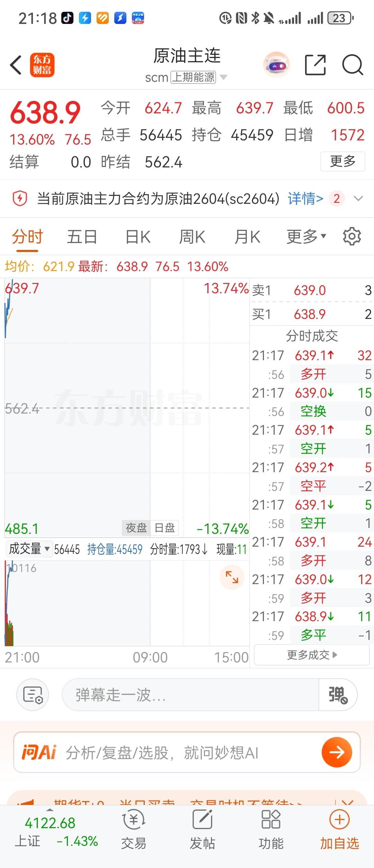This screenshot has width=374, height=868.
Task: Open the search magnifier icon
Action: coord(352,65)
